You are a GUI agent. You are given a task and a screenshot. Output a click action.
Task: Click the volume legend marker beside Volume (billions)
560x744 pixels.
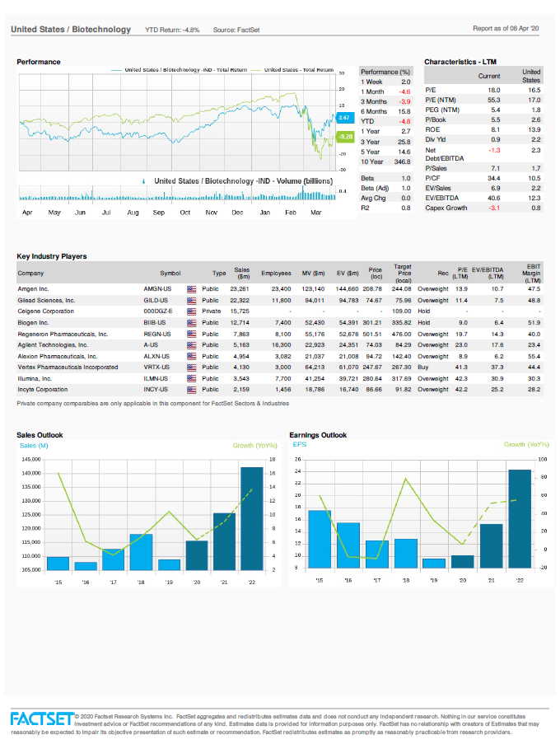click(143, 181)
